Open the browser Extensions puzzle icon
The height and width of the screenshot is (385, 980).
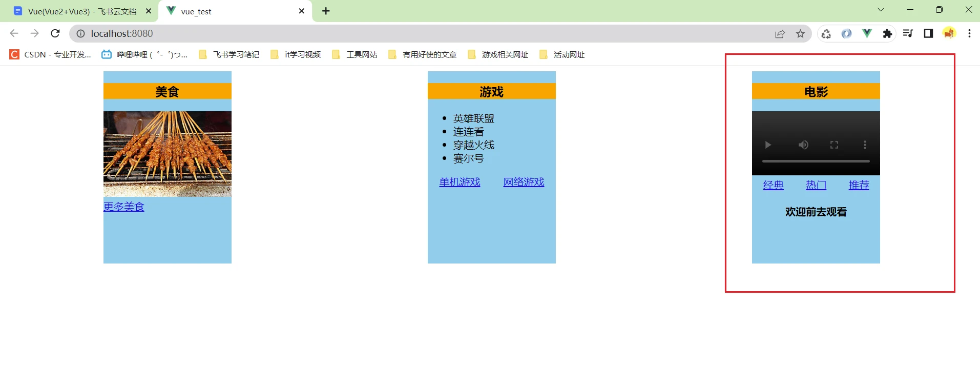point(887,34)
